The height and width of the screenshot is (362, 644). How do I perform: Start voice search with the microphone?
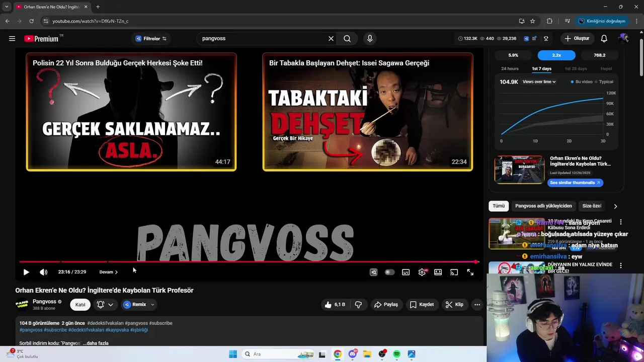(370, 39)
